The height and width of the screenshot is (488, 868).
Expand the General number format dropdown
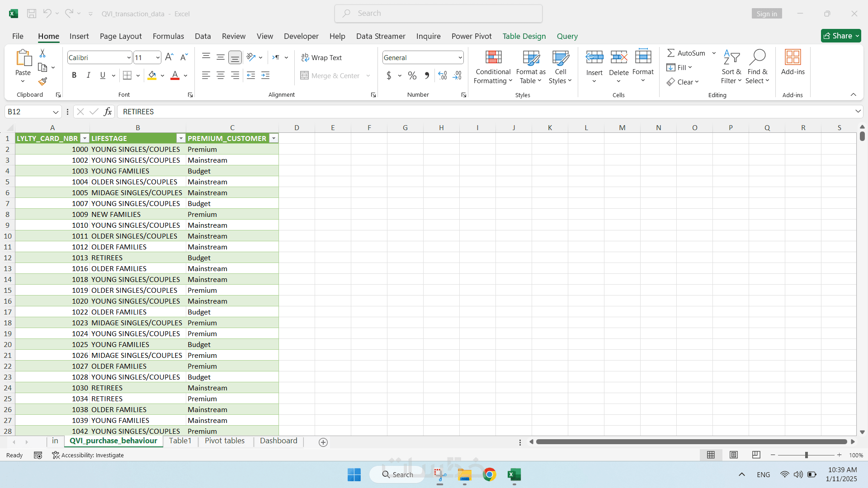pyautogui.click(x=460, y=57)
